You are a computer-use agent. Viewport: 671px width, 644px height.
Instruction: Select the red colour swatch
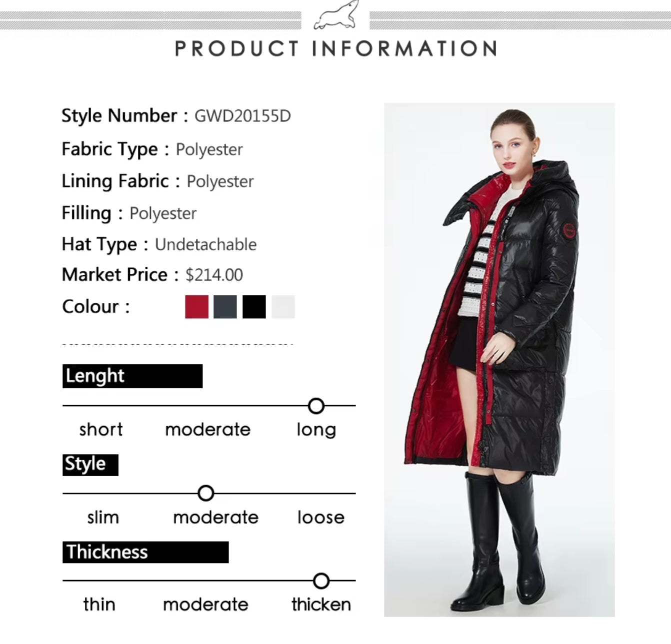pyautogui.click(x=196, y=307)
